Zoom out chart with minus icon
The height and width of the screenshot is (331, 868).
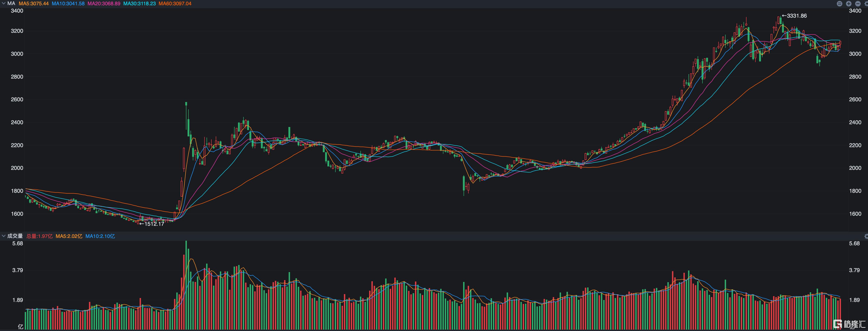click(857, 4)
